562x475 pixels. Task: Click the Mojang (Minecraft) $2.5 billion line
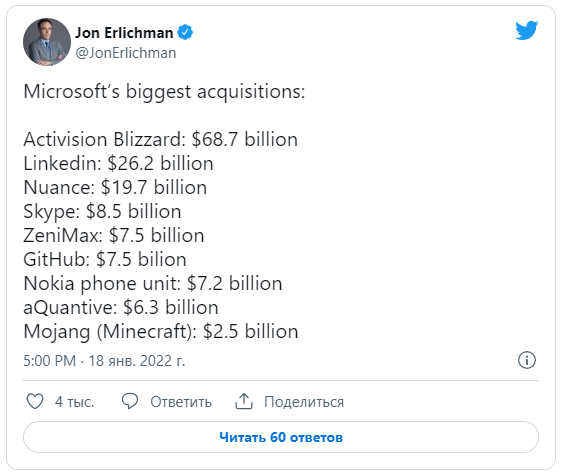click(161, 332)
